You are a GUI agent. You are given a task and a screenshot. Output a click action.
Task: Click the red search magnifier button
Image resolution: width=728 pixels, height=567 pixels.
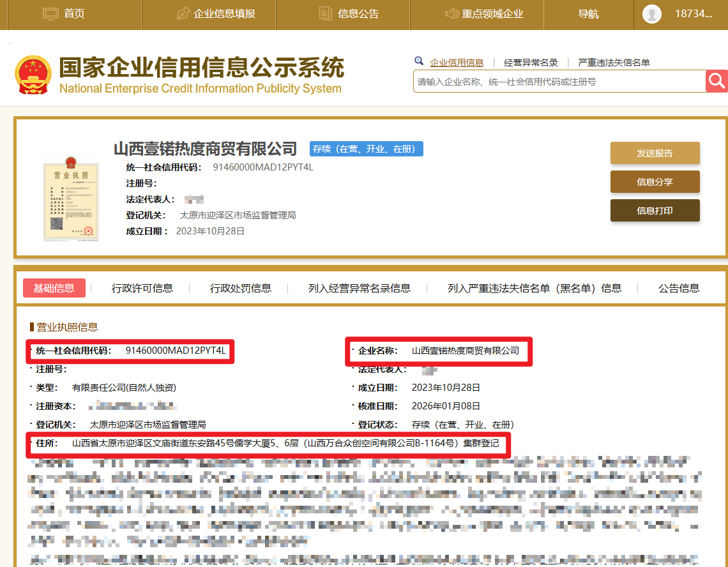point(717,81)
